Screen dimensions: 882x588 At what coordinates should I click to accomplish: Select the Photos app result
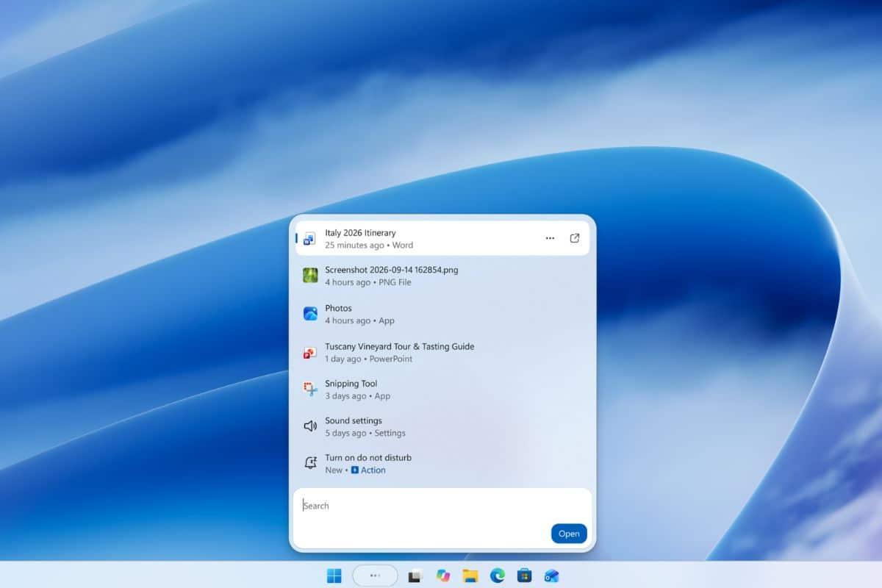[x=442, y=314]
